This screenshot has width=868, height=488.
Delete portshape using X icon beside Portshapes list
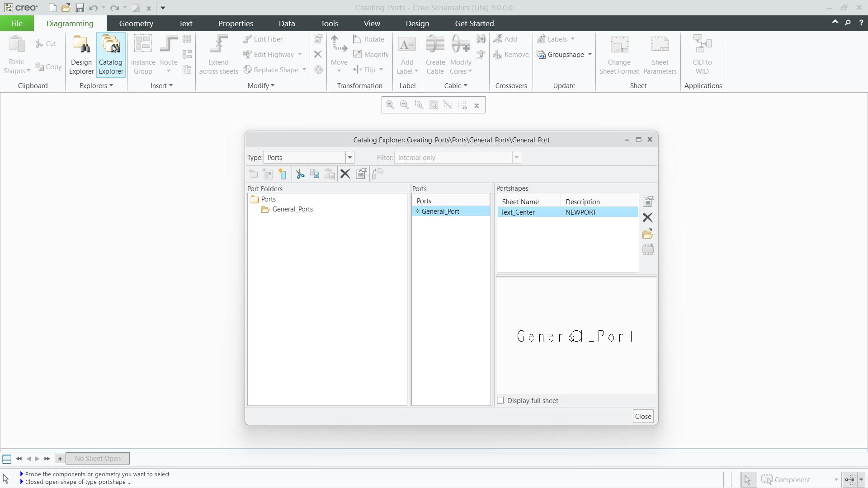coord(648,218)
